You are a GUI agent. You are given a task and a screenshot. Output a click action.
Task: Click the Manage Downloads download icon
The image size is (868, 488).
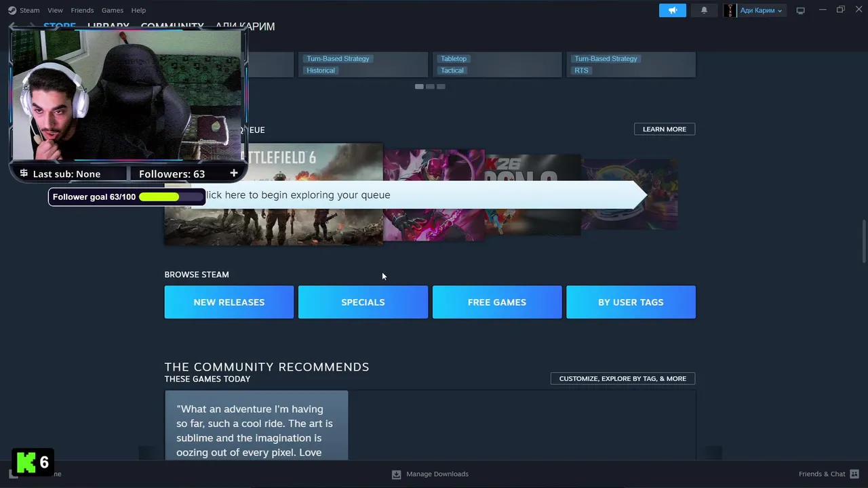point(397,474)
